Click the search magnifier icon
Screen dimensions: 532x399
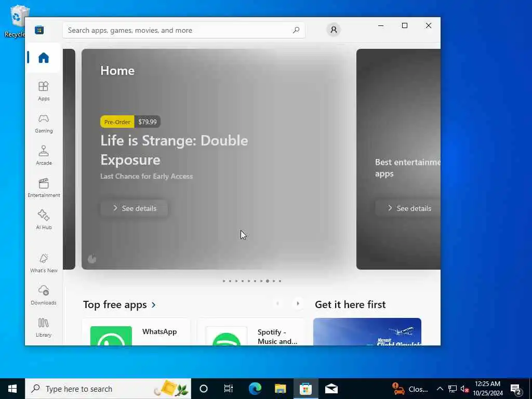(296, 30)
